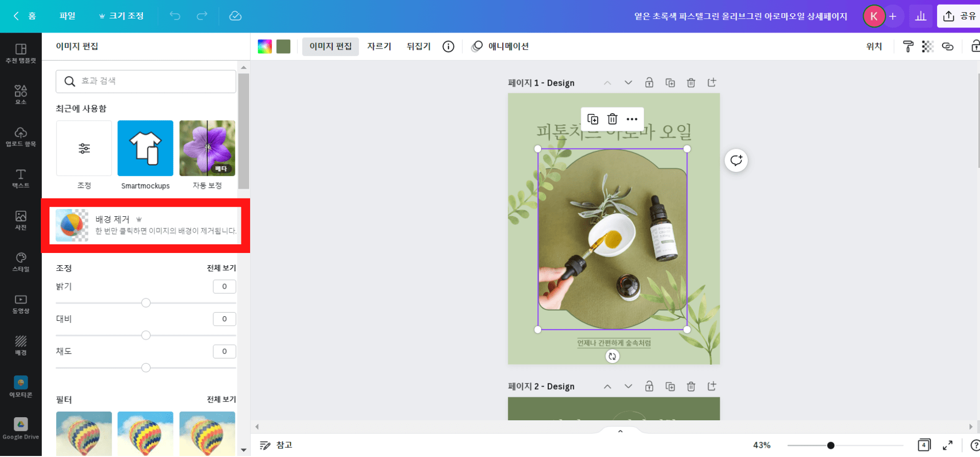Open the 텍스트 tab in the sidebar
This screenshot has width=980, height=457.
click(x=20, y=179)
